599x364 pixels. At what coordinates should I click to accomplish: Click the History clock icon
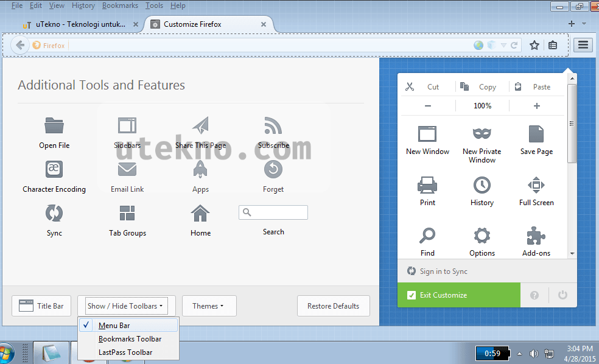click(x=482, y=185)
